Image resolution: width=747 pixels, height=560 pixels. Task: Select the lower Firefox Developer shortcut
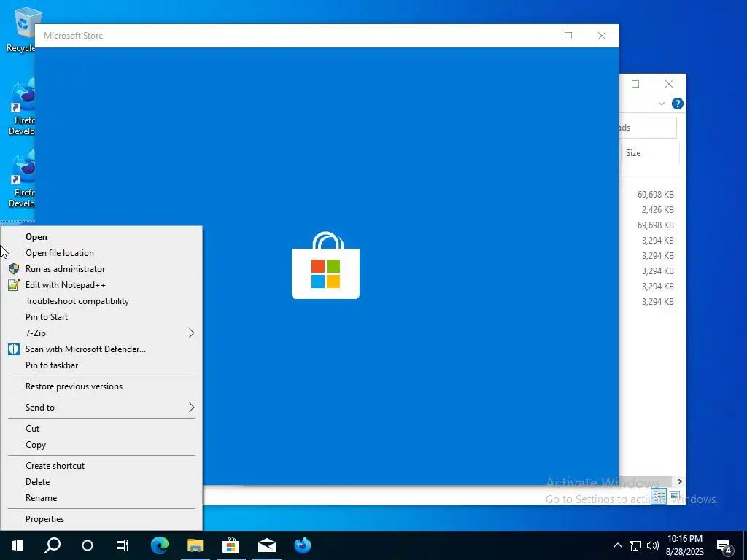[x=22, y=180]
